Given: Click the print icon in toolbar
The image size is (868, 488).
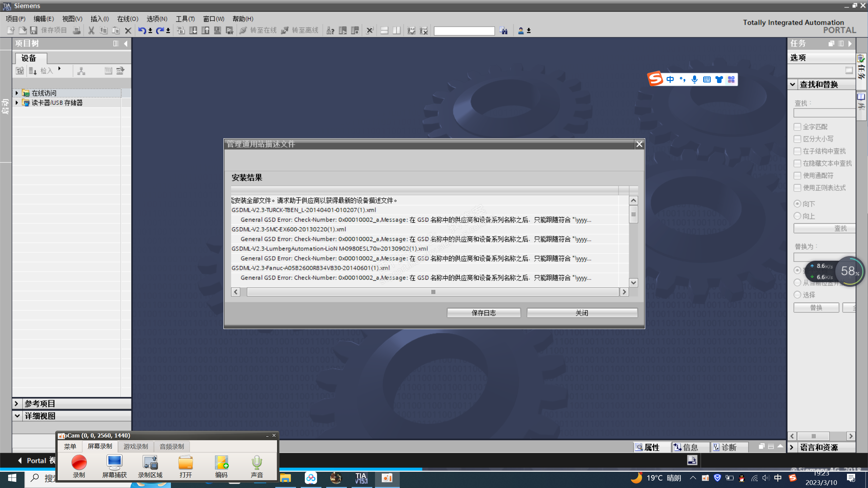Looking at the screenshot, I should (x=77, y=30).
